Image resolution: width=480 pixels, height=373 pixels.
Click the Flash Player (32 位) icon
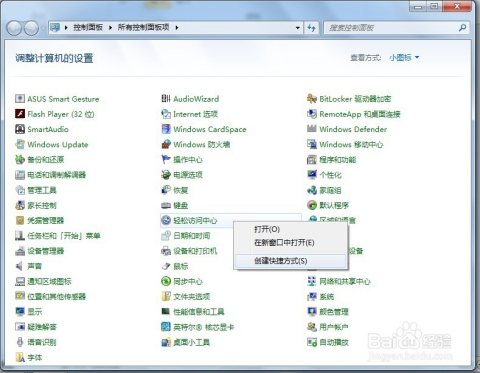20,114
